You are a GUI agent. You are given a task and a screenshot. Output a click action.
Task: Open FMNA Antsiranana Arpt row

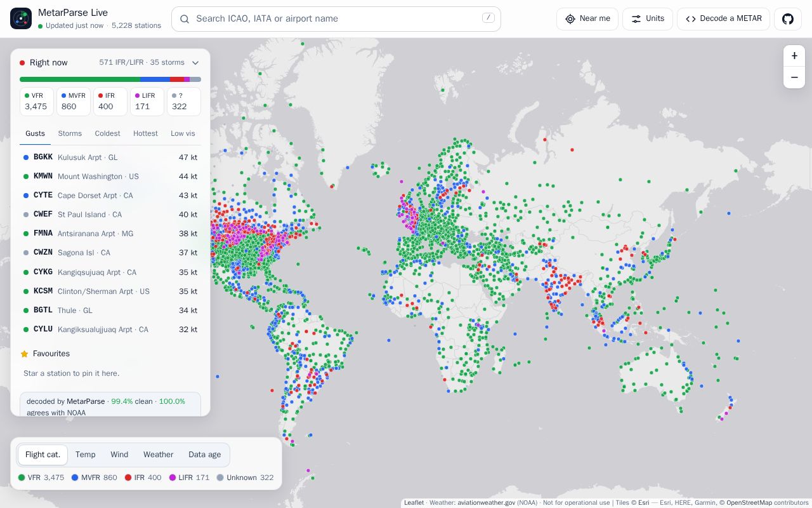click(x=110, y=234)
